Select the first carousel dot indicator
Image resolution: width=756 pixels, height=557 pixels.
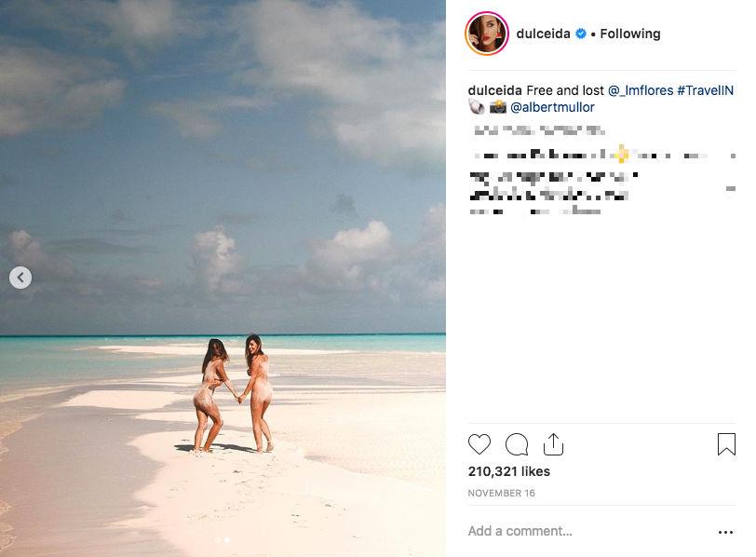(218, 539)
